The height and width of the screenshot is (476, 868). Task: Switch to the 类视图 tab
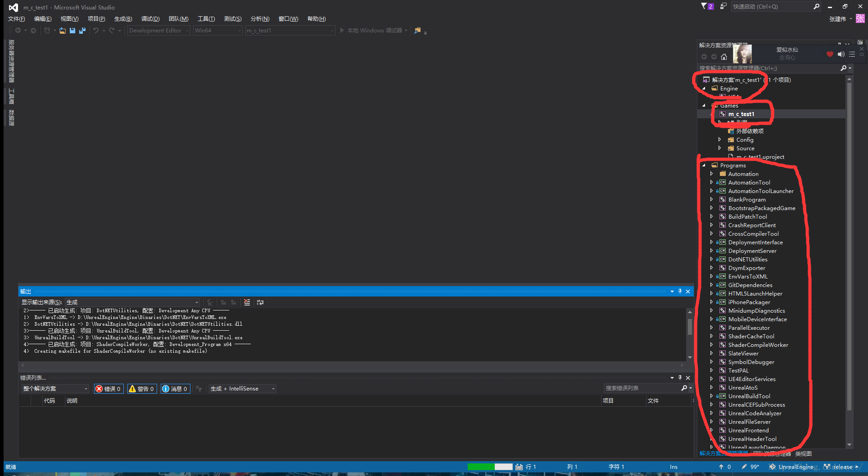coord(803,454)
